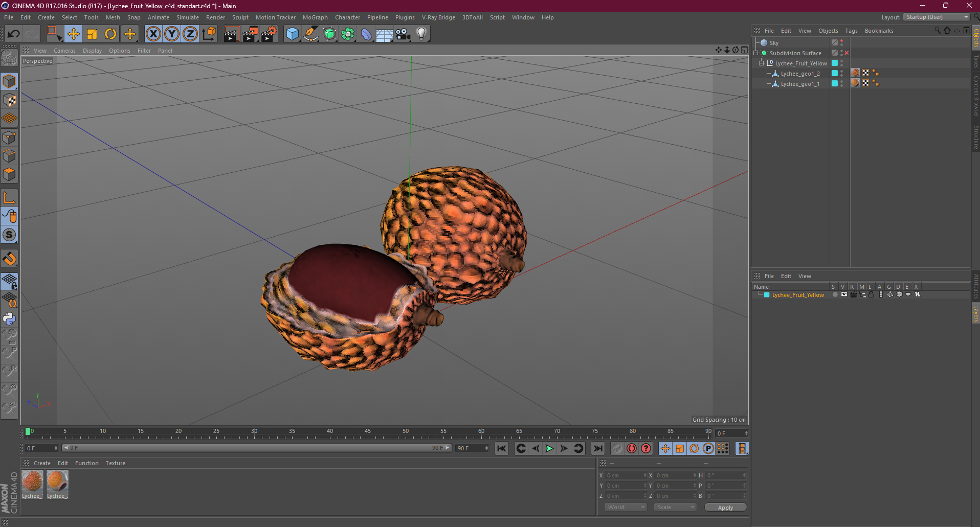This screenshot has width=980, height=527.
Task: Click the end frame 90 F field
Action: pos(472,448)
